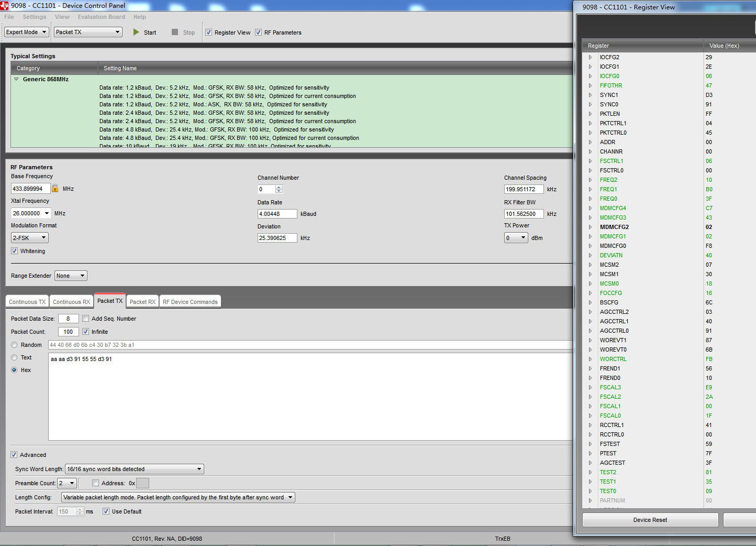
Task: Expand the SYNC1 register row
Action: (590, 95)
